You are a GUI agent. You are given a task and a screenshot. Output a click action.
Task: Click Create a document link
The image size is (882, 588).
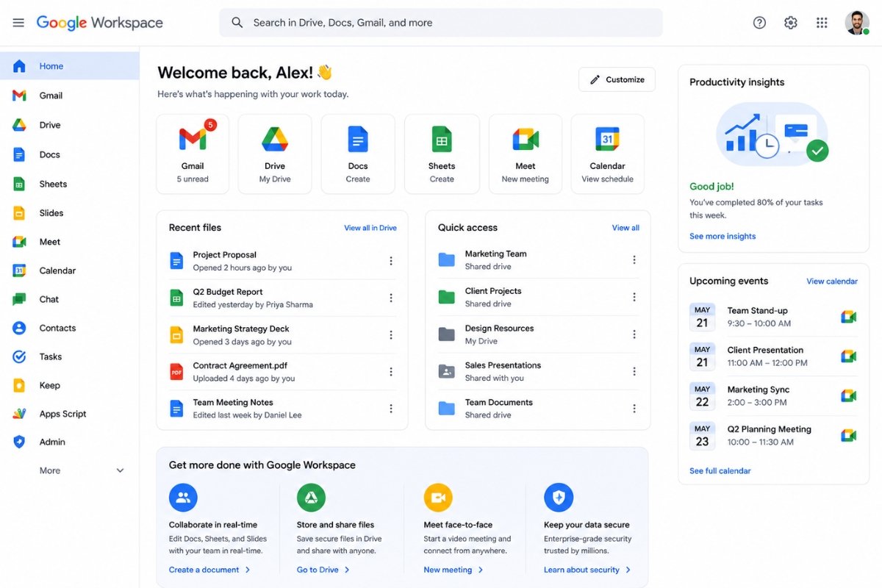coord(209,570)
